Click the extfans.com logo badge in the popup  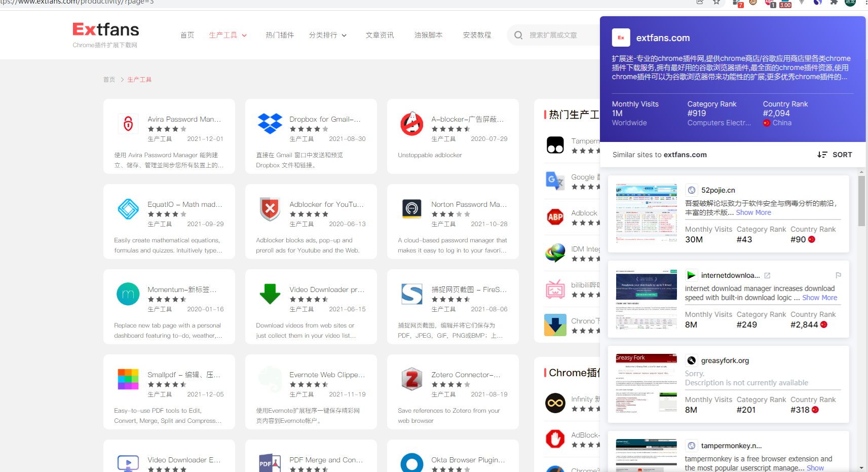(621, 38)
